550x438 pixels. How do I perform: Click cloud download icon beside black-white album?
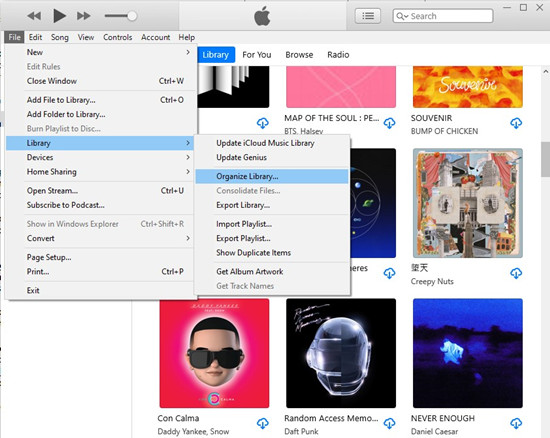263,123
